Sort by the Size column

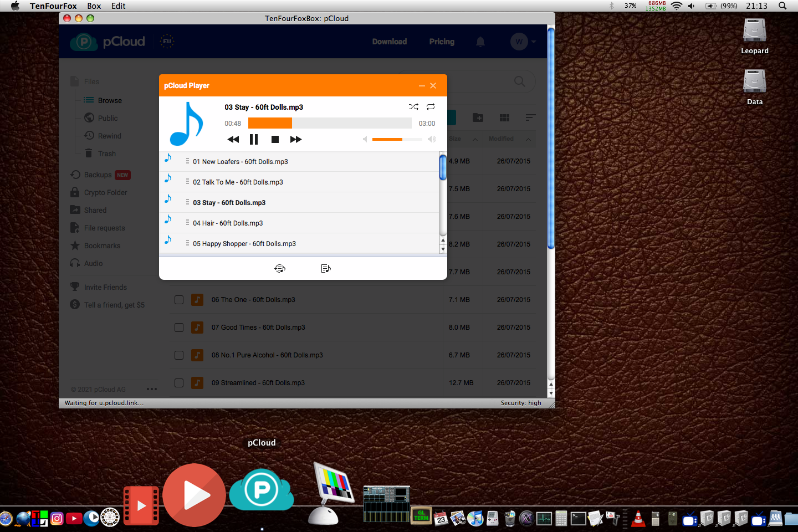(x=456, y=139)
